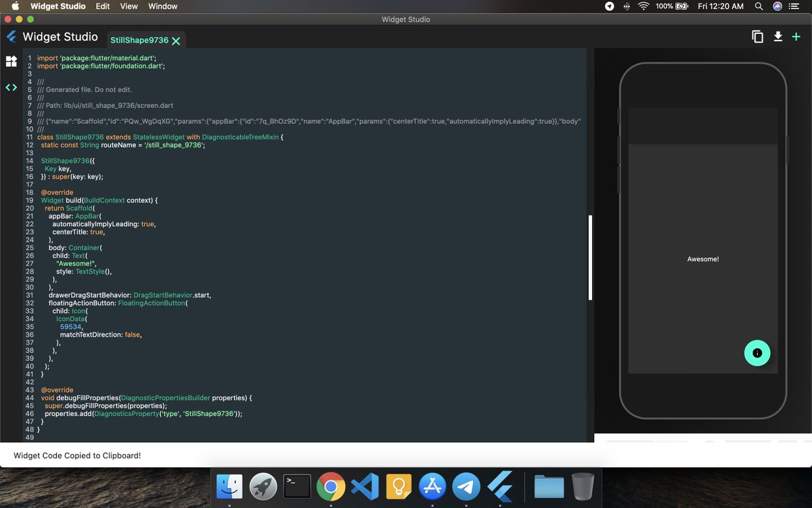The width and height of the screenshot is (812, 508).
Task: Click the properties.add DiagnosticsProperty line
Action: 143,413
